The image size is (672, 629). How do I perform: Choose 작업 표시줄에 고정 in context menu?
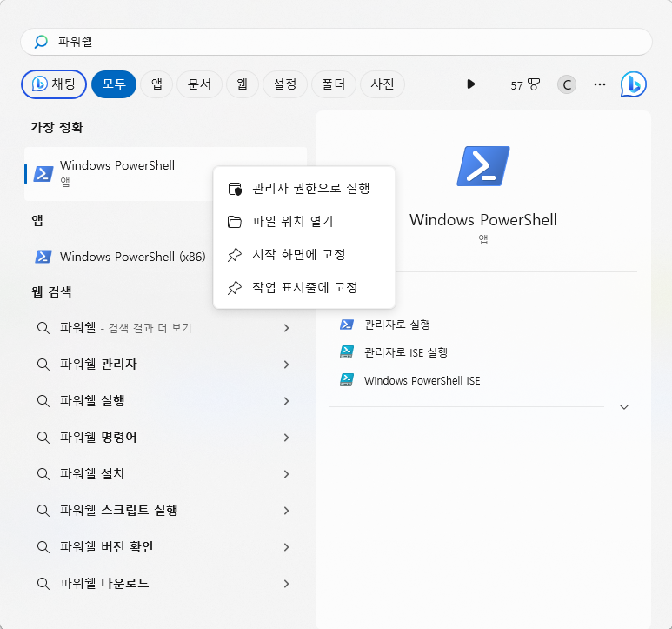(x=304, y=287)
